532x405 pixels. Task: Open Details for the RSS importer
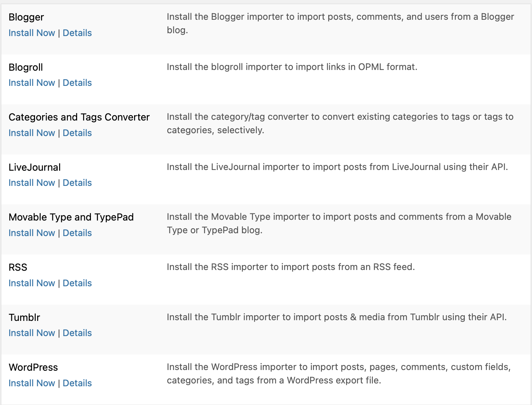coord(77,283)
